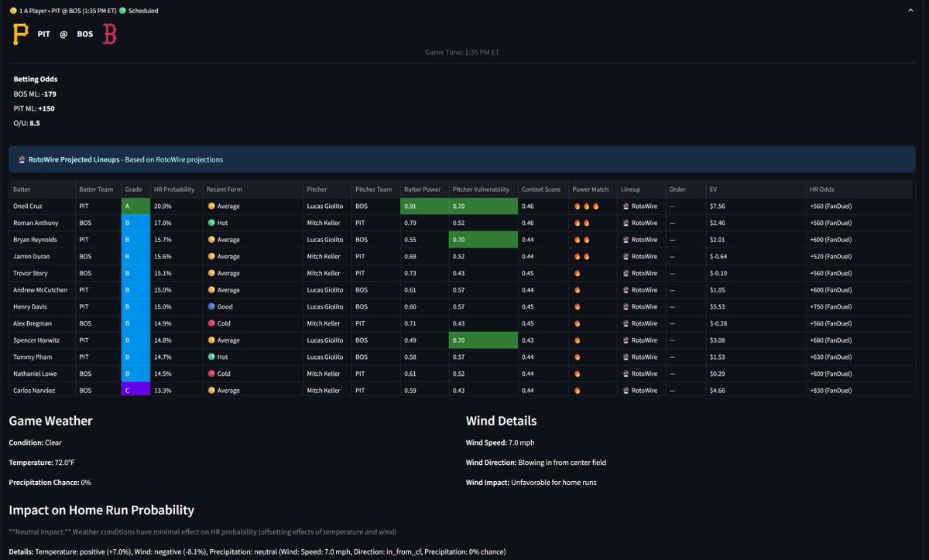Click the $7.56 EV value
The height and width of the screenshot is (560, 929).
pyautogui.click(x=717, y=207)
